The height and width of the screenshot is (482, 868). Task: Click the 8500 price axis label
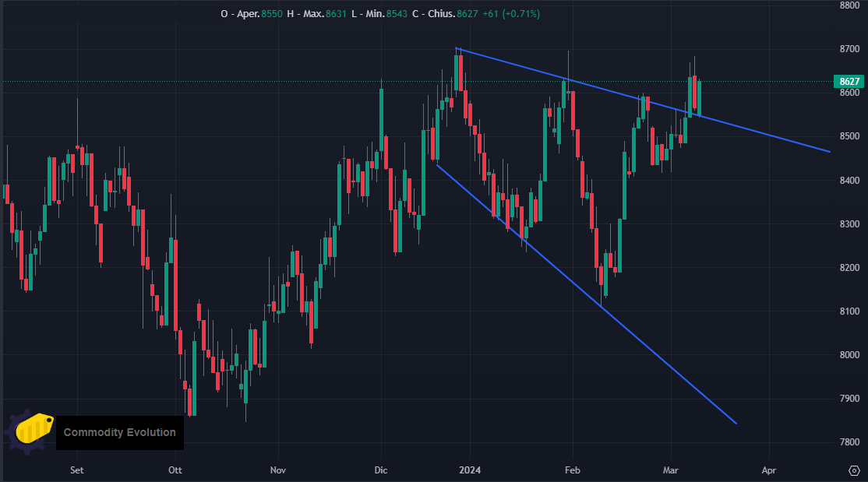point(850,136)
